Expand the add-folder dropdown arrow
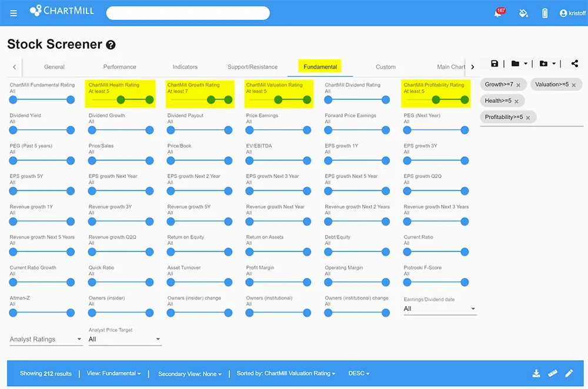This screenshot has width=588, height=389. pyautogui.click(x=554, y=63)
